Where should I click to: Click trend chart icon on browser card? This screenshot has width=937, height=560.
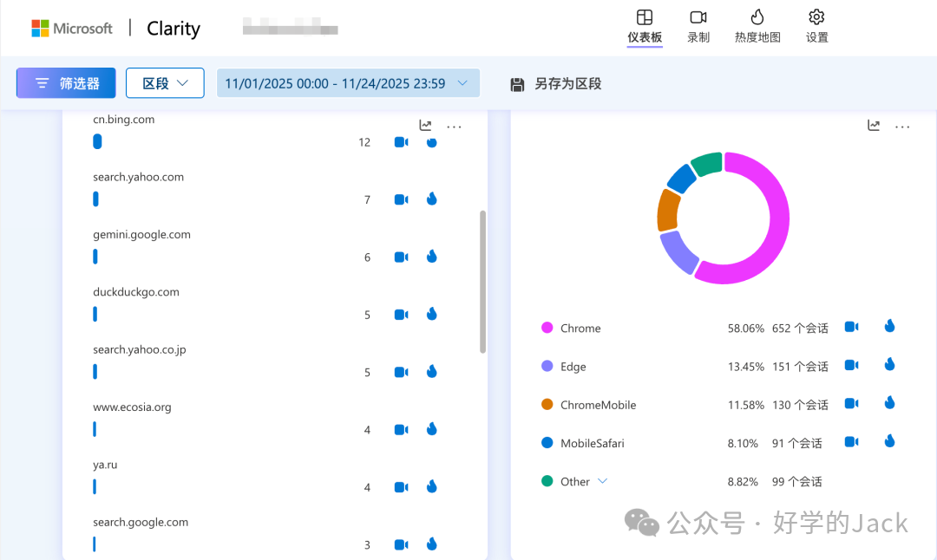[x=874, y=126]
